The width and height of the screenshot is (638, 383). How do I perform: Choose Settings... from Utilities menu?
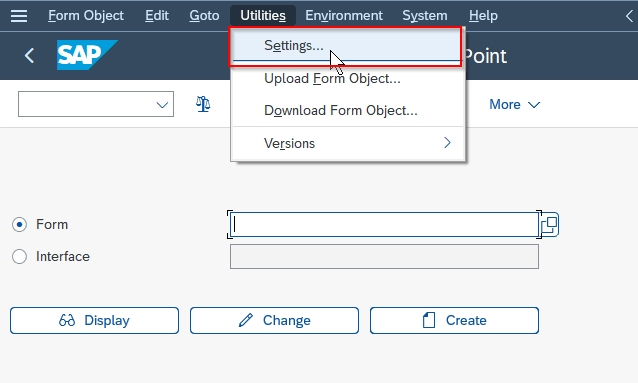tap(345, 46)
